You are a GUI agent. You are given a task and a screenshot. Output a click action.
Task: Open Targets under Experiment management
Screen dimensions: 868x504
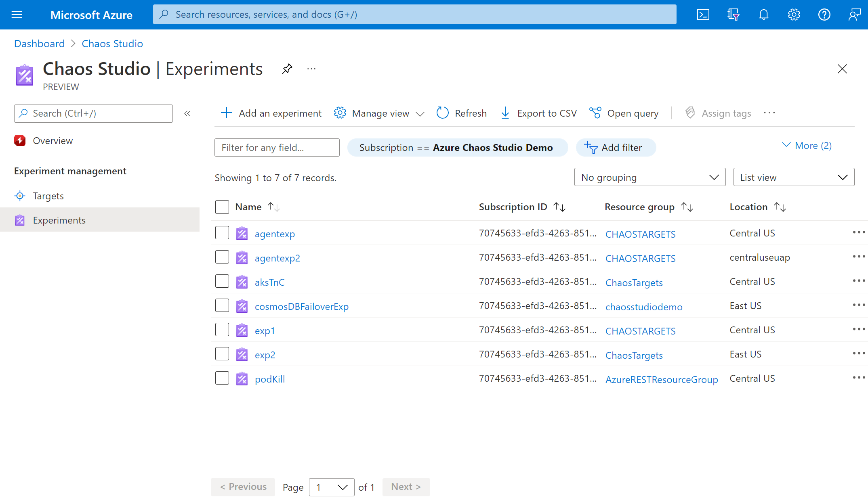pyautogui.click(x=48, y=196)
